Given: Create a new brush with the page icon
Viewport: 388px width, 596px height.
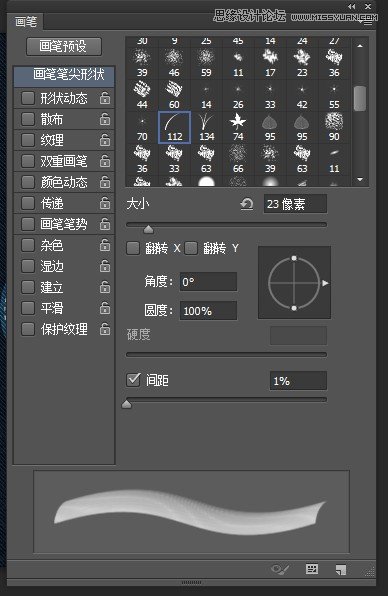Looking at the screenshot, I should tap(340, 569).
